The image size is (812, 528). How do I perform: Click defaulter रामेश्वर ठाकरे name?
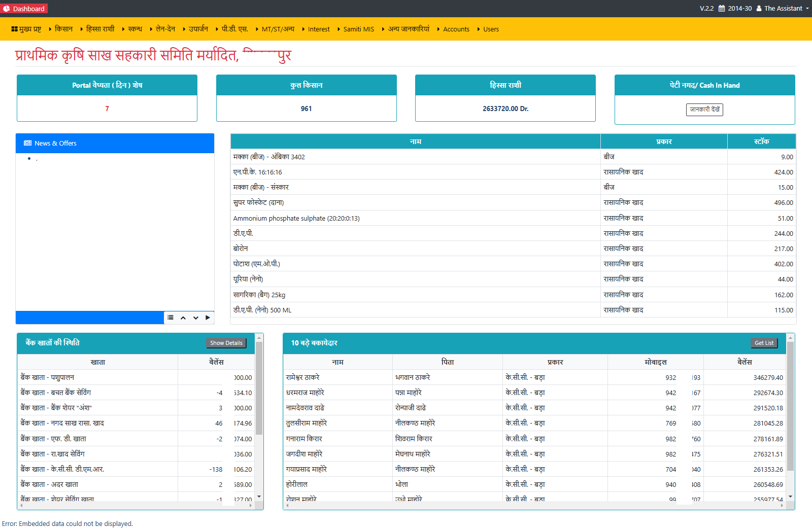click(302, 377)
